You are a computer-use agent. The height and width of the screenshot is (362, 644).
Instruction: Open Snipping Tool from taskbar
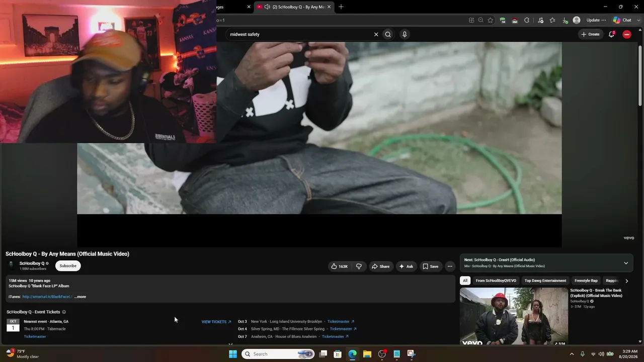click(411, 354)
